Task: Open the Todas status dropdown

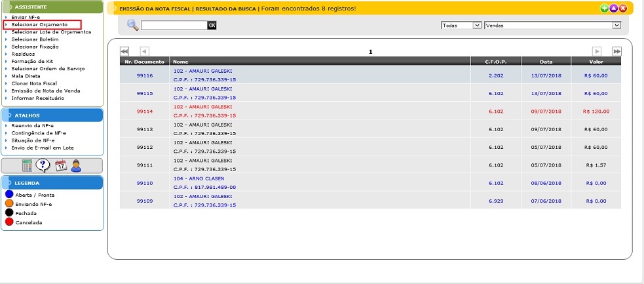Action: click(x=461, y=25)
